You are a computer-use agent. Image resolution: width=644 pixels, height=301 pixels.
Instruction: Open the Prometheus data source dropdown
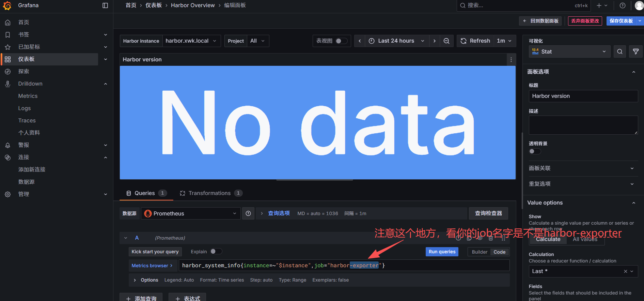191,213
